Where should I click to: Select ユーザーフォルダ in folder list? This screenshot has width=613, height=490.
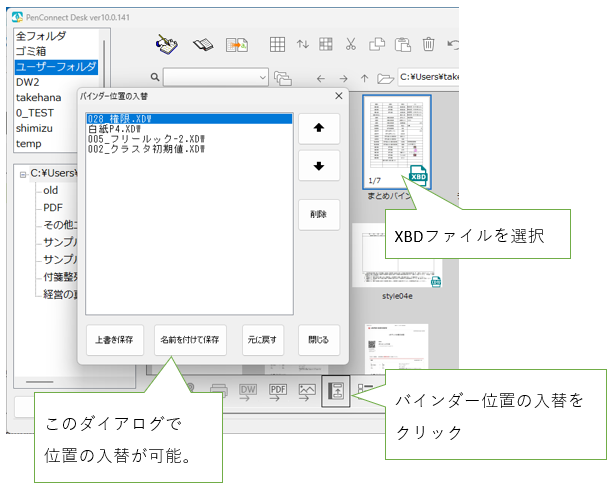point(56,67)
